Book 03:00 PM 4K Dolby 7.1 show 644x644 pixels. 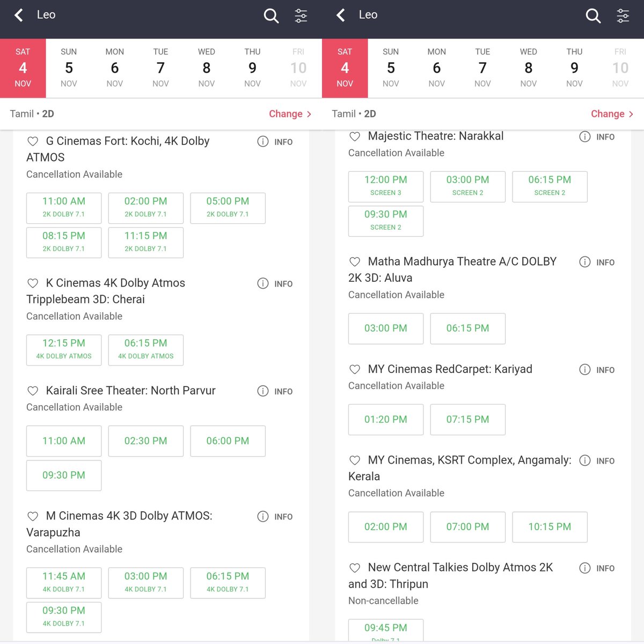[146, 583]
